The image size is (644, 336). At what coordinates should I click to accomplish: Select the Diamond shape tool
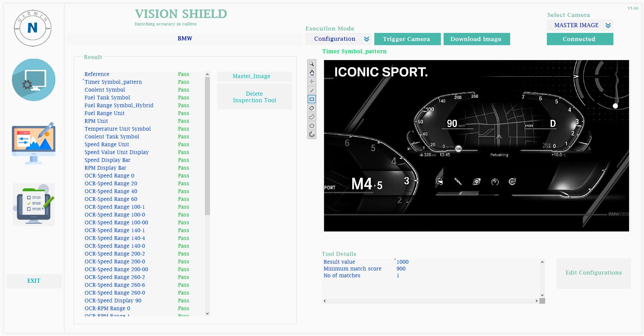tap(311, 108)
